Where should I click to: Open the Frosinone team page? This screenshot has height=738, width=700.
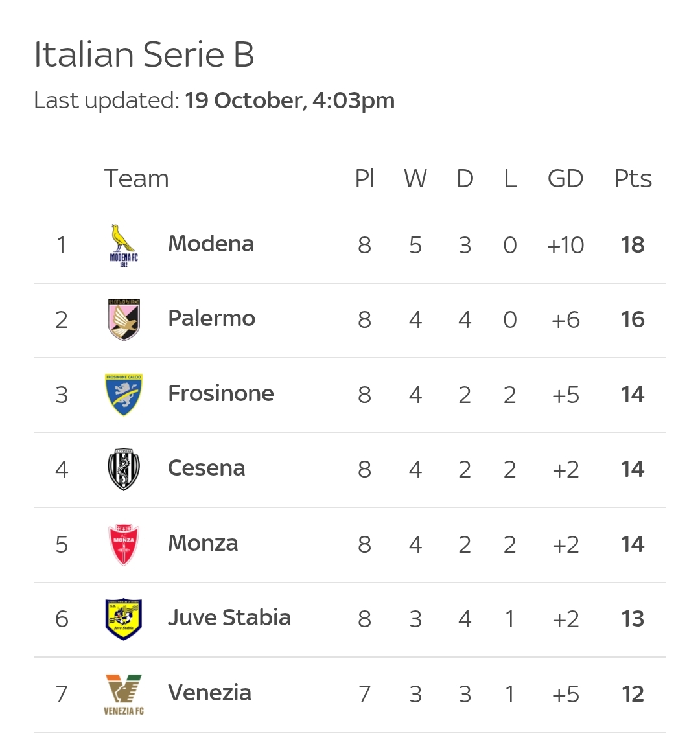[x=220, y=394]
